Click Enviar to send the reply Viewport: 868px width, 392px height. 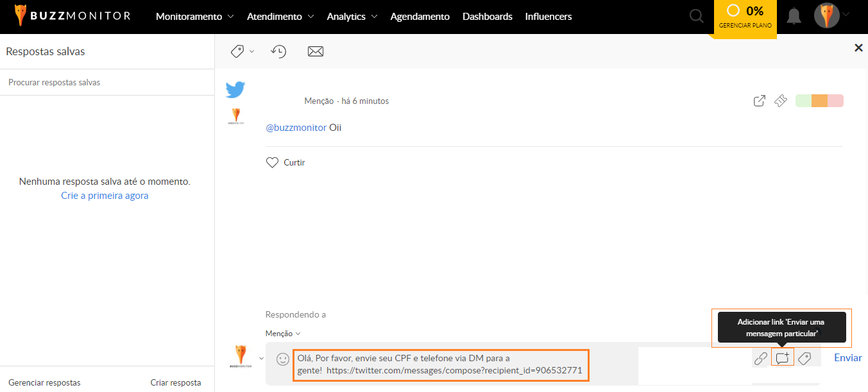click(x=847, y=358)
